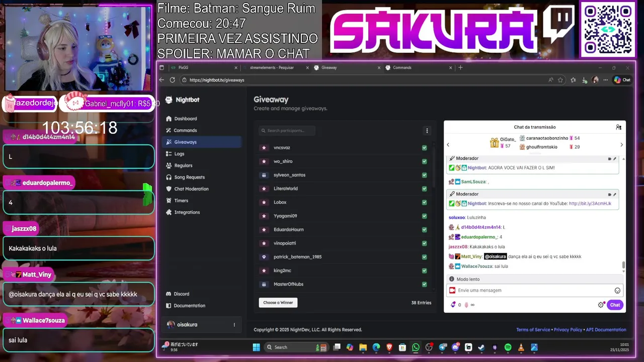
Task: Show previous chat leaderboard with left chevron
Action: 448,145
